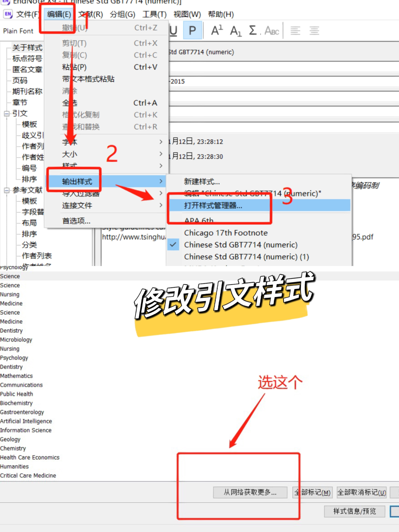The width and height of the screenshot is (399, 532).
Task: Select 标点符号 in the style tree
Action: pos(27,58)
